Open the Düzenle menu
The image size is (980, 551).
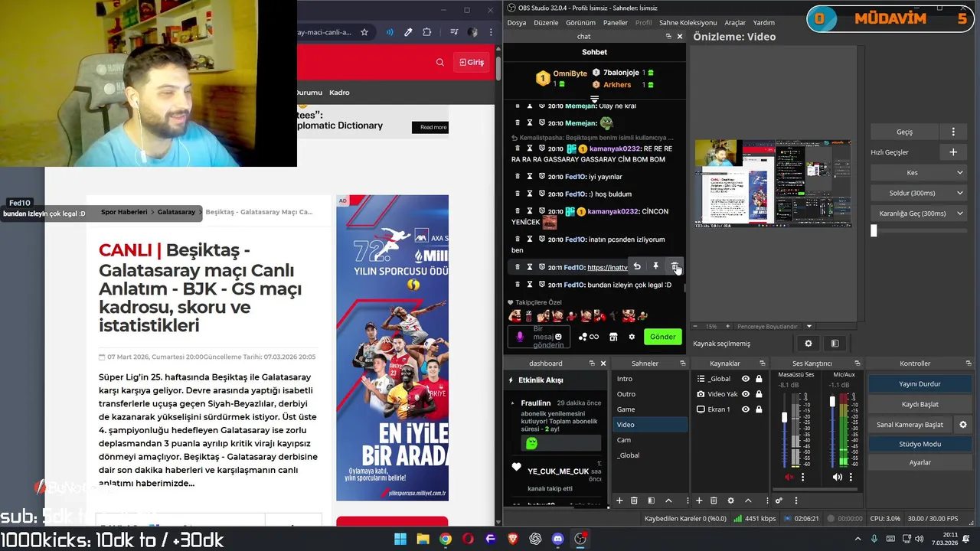pos(546,23)
